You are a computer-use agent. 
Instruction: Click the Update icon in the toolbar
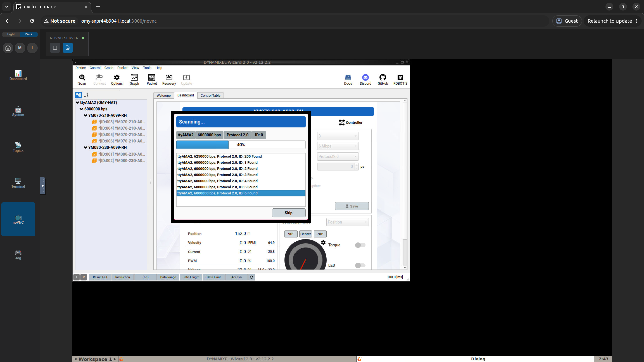point(186,79)
